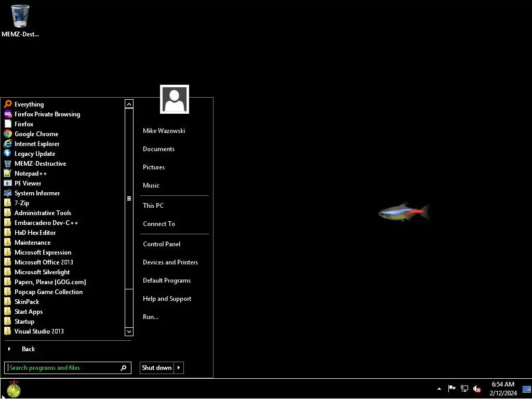Click the Firefox blank page icon

click(8, 124)
